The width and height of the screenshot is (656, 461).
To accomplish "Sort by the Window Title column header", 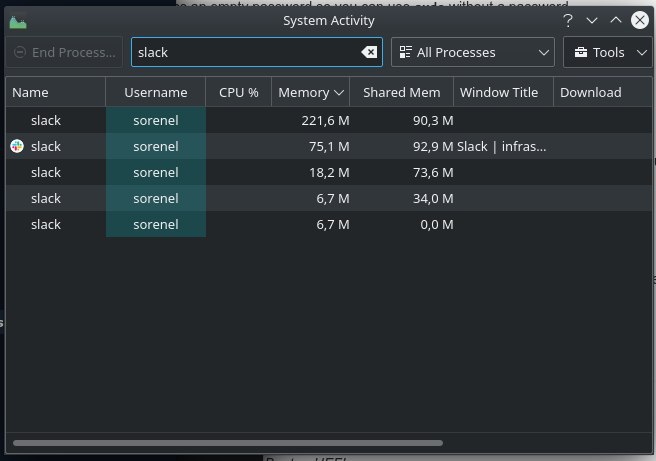I will point(503,92).
